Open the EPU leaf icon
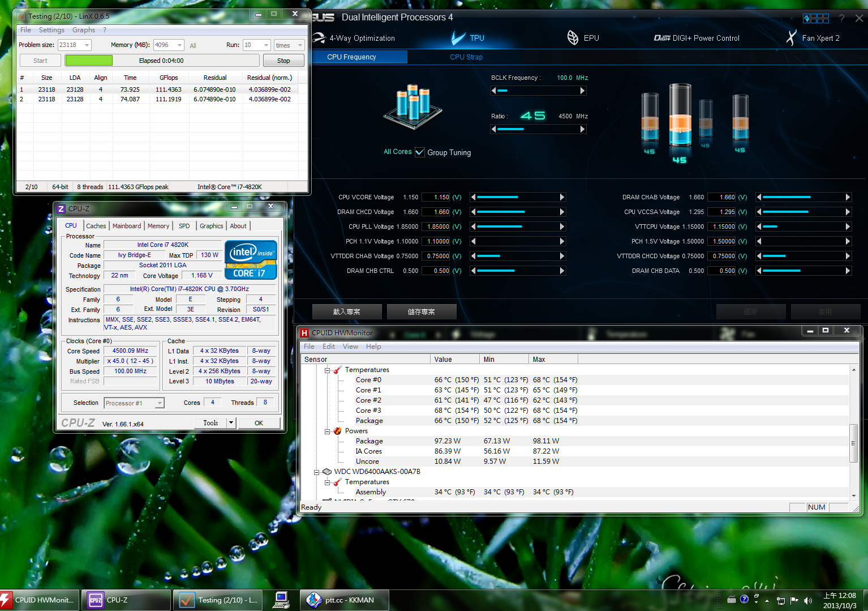 [573, 38]
